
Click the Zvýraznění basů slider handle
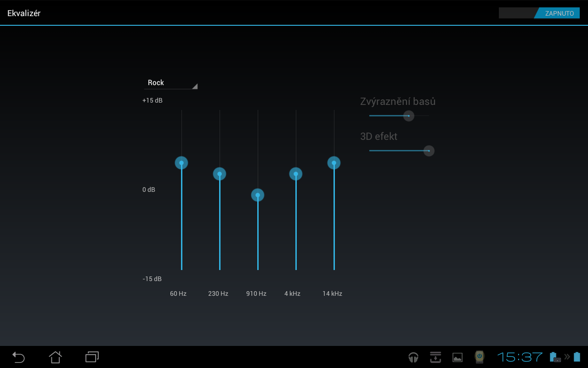408,116
